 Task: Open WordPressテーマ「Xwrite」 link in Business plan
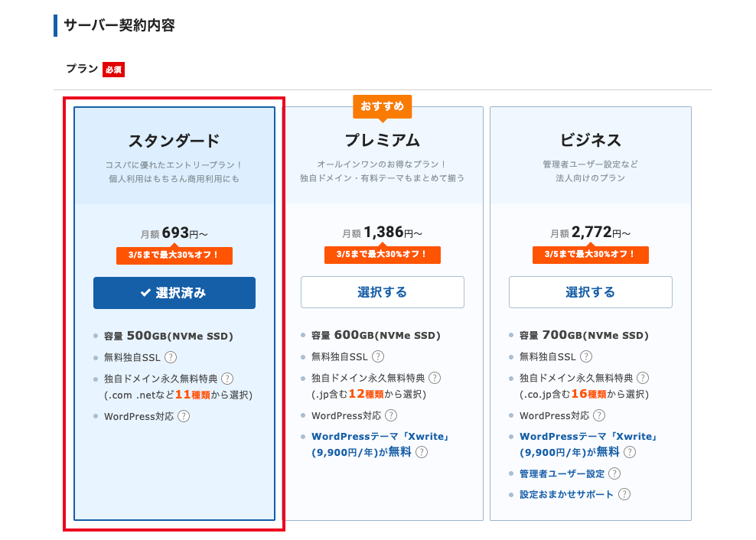pyautogui.click(x=588, y=437)
